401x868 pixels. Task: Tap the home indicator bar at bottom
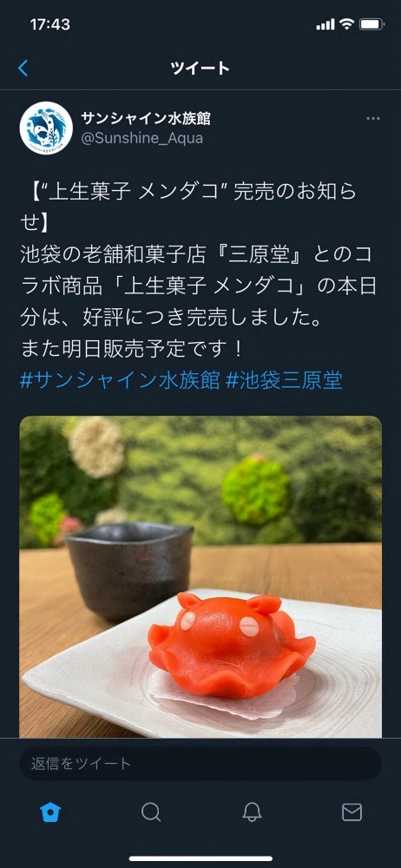coord(200,859)
